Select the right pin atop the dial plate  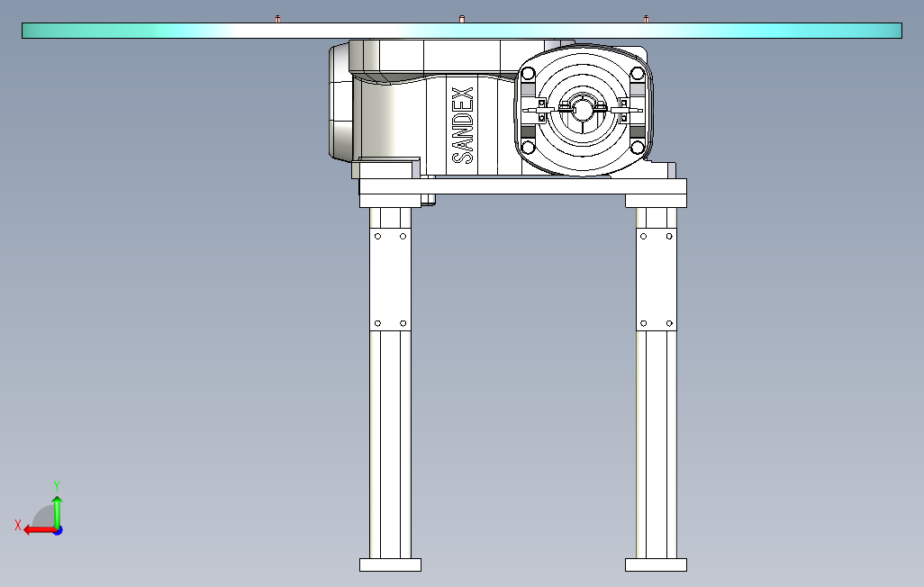click(646, 19)
